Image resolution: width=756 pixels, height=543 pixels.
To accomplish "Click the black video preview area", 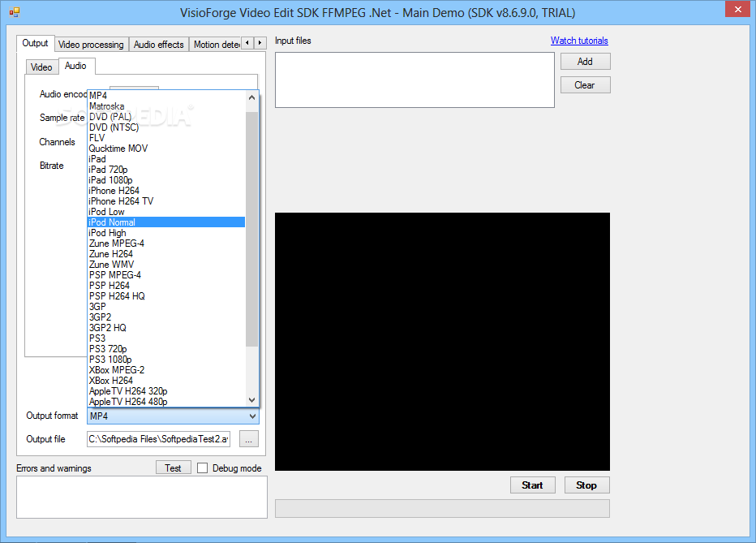I will pos(442,342).
